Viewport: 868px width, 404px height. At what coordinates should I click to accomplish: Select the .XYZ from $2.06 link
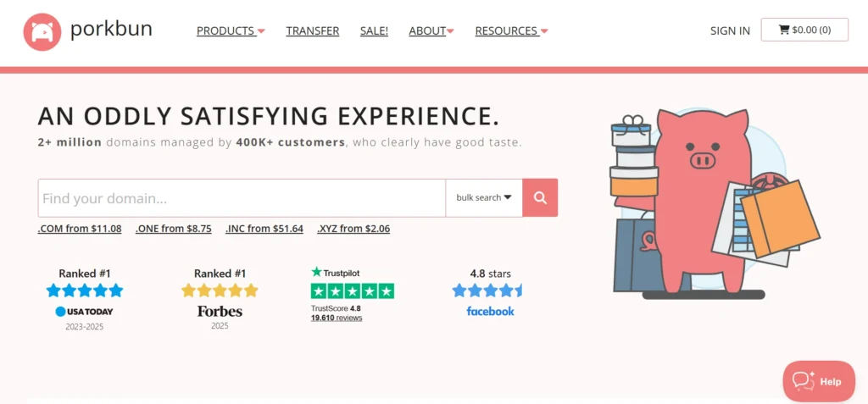tap(353, 229)
